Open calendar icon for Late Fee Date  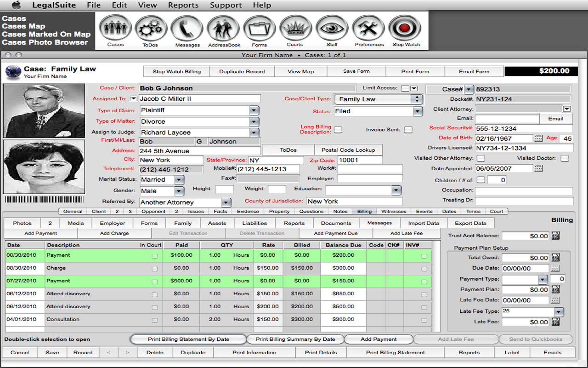[555, 300]
